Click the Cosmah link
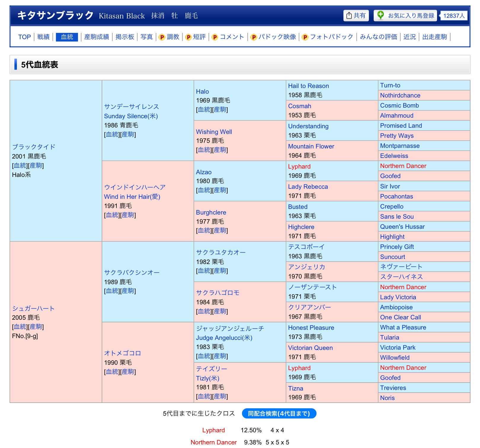This screenshot has width=480, height=448. click(x=300, y=106)
